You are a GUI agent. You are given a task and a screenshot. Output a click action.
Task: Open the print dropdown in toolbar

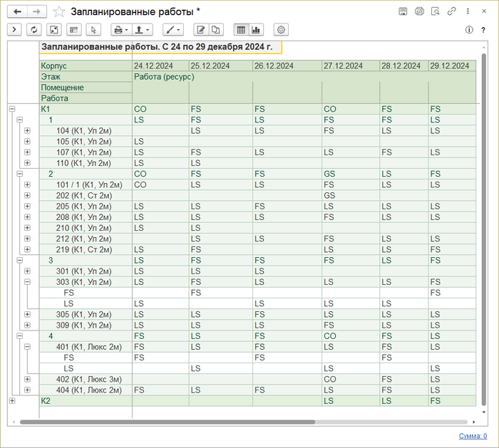[121, 30]
